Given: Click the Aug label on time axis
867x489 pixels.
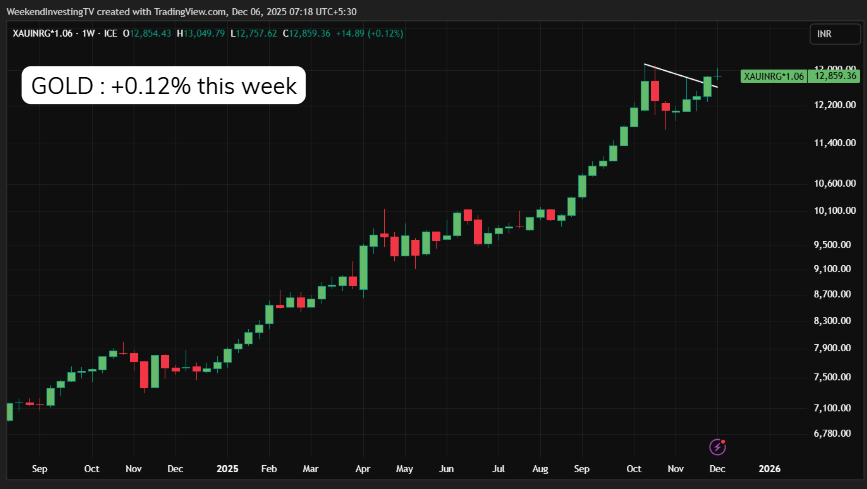Looking at the screenshot, I should pyautogui.click(x=541, y=468).
